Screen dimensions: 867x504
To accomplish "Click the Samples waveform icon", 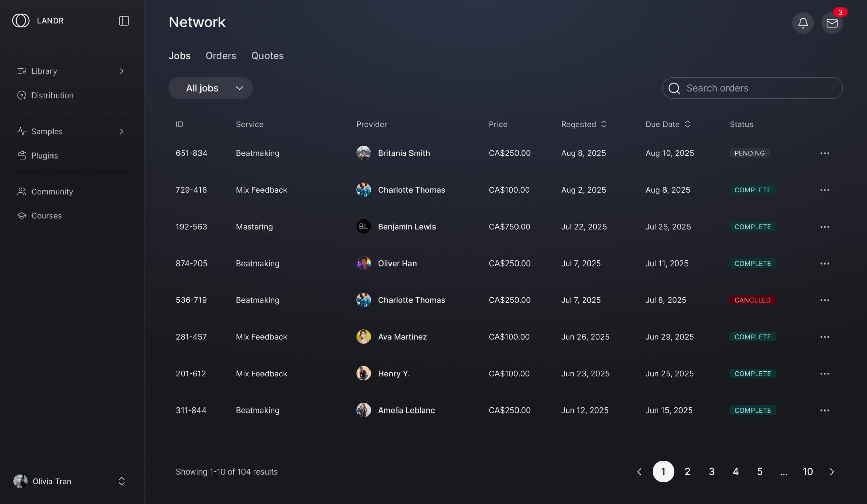I will tap(22, 131).
